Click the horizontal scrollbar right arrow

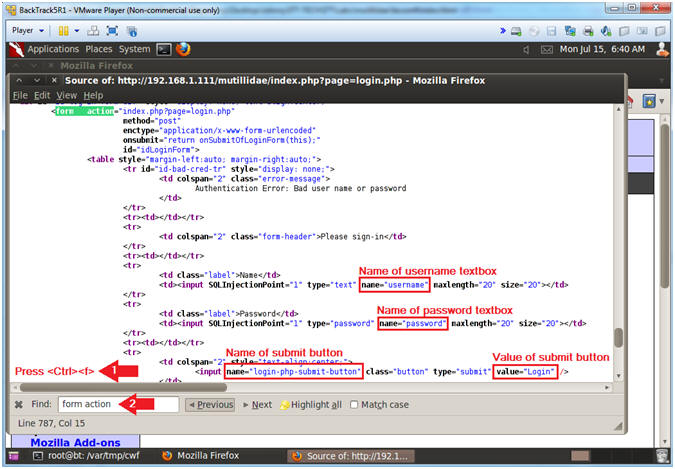(607, 388)
